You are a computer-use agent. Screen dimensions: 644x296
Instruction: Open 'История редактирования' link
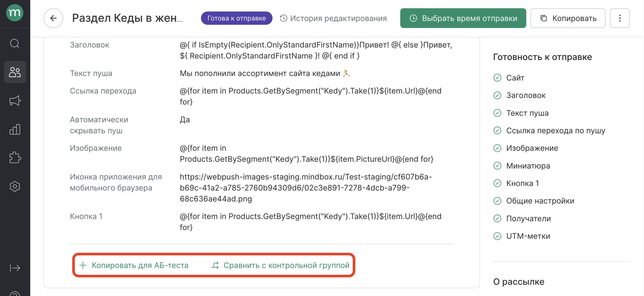tap(333, 18)
